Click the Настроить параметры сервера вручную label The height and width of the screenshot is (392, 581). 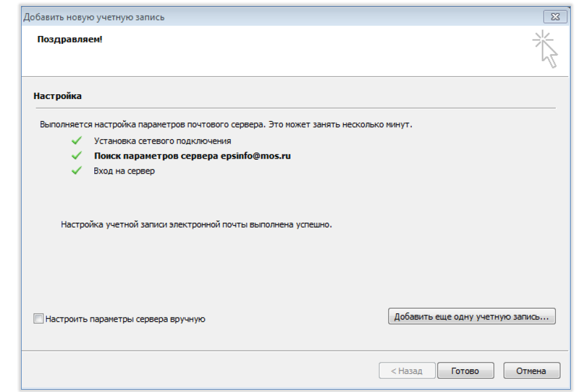pos(126,319)
